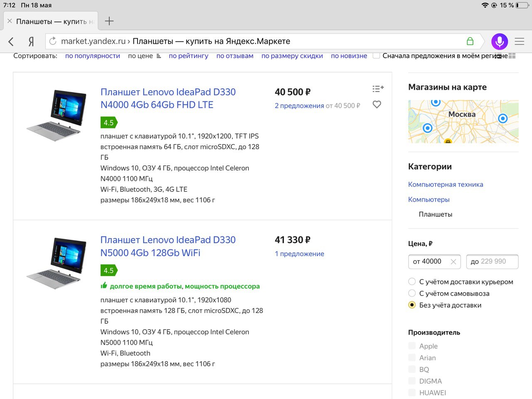532x399 pixels.
Task: Check Arian manufacturer filter
Action: click(412, 357)
